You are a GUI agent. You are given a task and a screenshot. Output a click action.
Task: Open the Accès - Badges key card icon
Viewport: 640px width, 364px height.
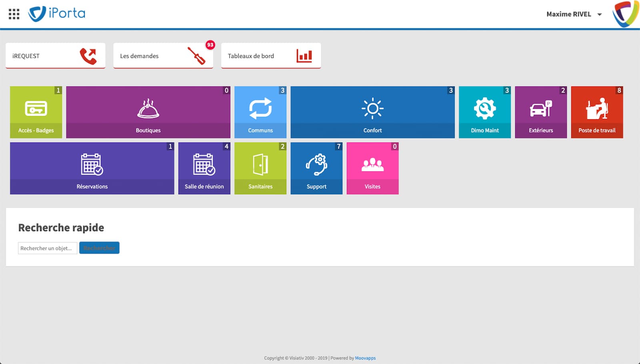[36, 108]
